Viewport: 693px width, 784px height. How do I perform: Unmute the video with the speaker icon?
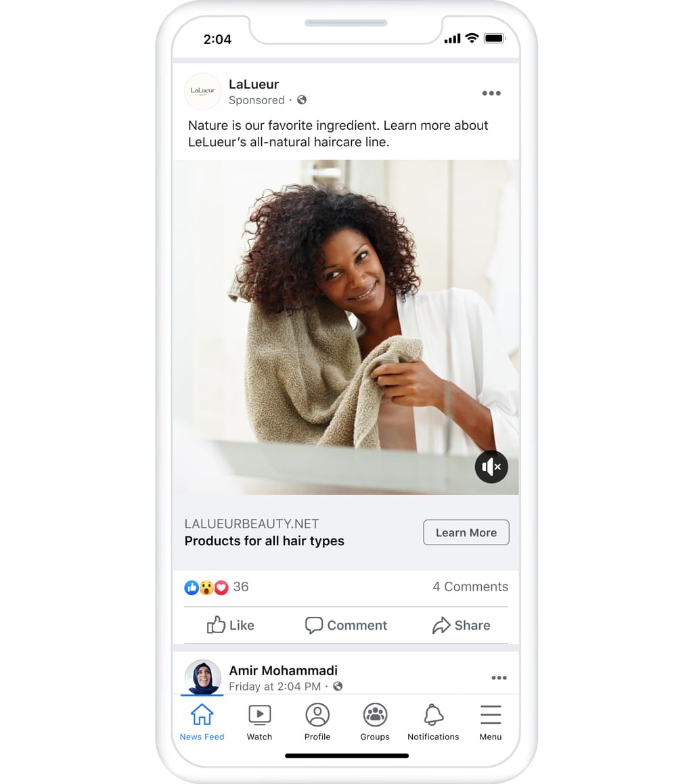click(x=491, y=467)
